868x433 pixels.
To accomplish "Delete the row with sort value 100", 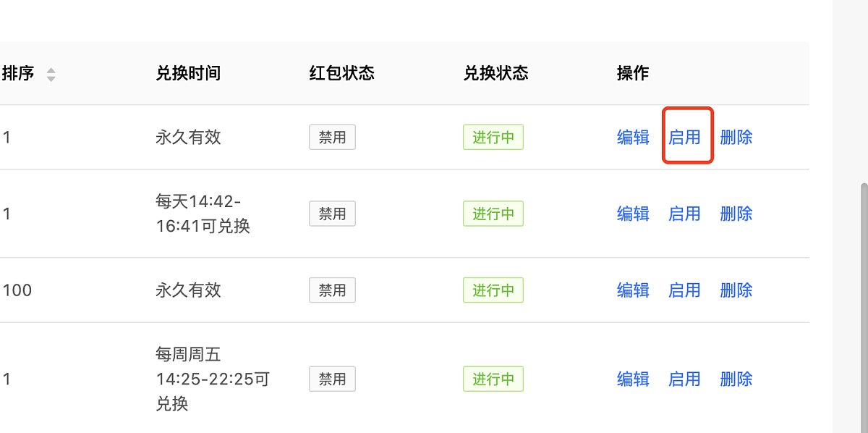I will [x=736, y=290].
